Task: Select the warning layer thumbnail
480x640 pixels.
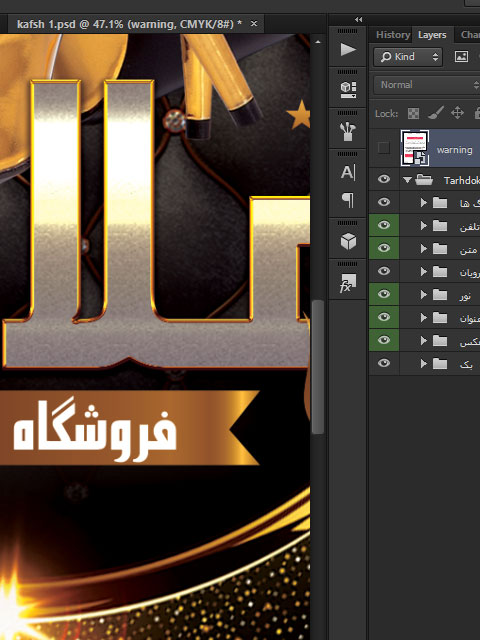Action: click(x=415, y=148)
